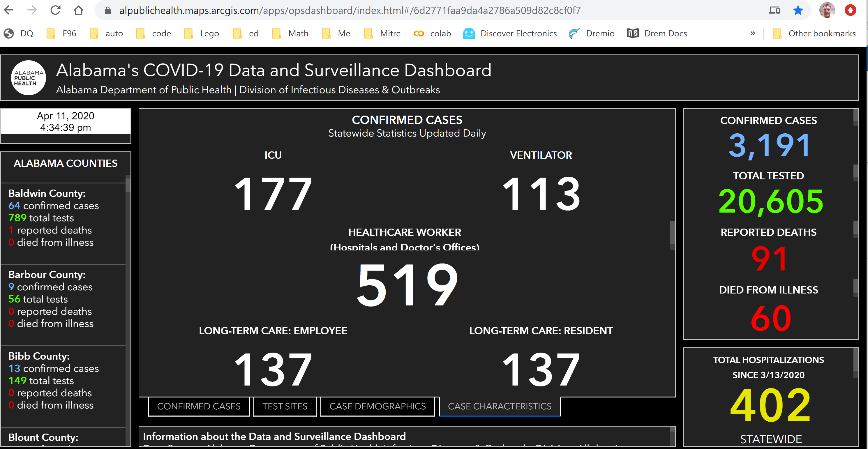Switch to the CONFIRMED CASES tab
Screen dimensions: 868x449
(x=199, y=406)
